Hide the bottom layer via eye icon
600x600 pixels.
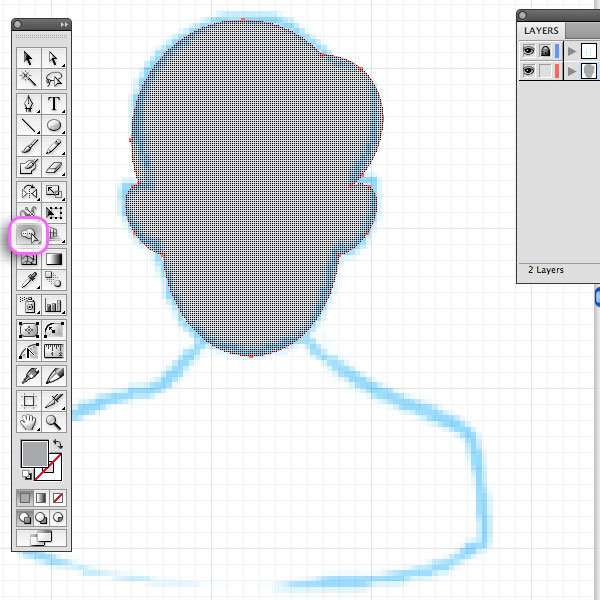[528, 71]
